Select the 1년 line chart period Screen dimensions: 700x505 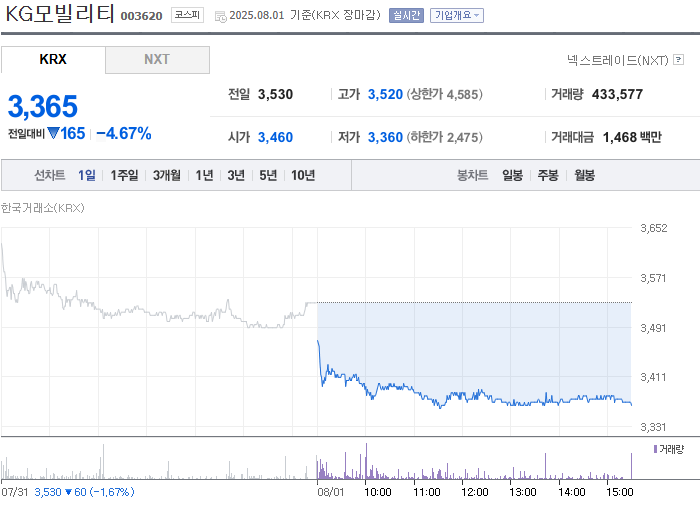[204, 175]
